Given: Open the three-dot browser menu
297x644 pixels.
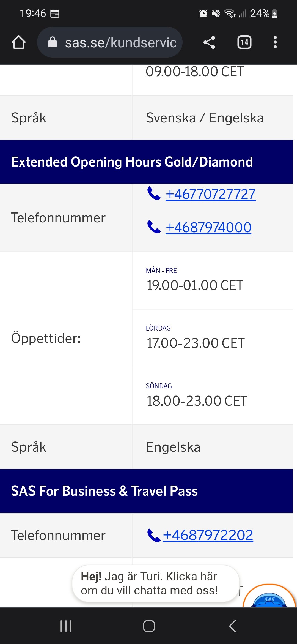Looking at the screenshot, I should [x=275, y=42].
